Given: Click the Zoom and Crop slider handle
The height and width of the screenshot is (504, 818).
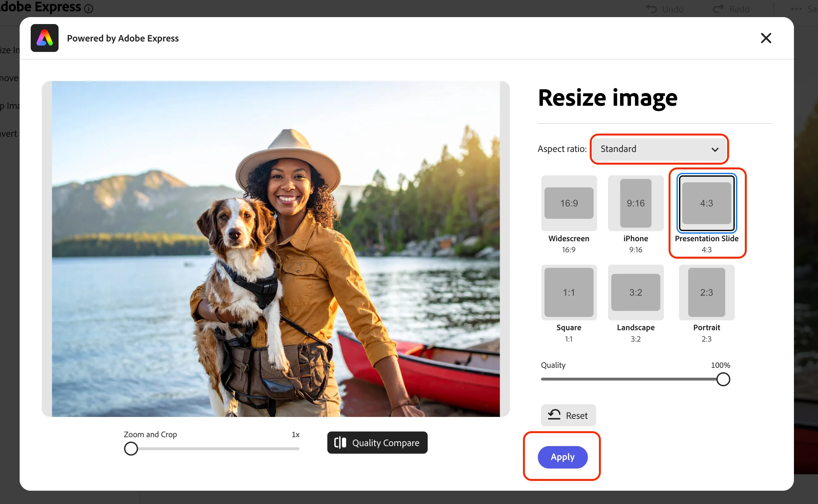Looking at the screenshot, I should [131, 448].
